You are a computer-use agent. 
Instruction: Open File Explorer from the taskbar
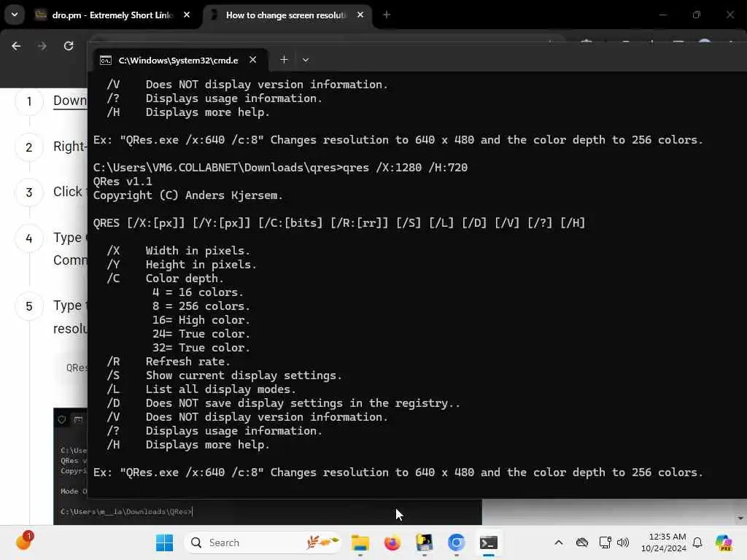tap(360, 542)
